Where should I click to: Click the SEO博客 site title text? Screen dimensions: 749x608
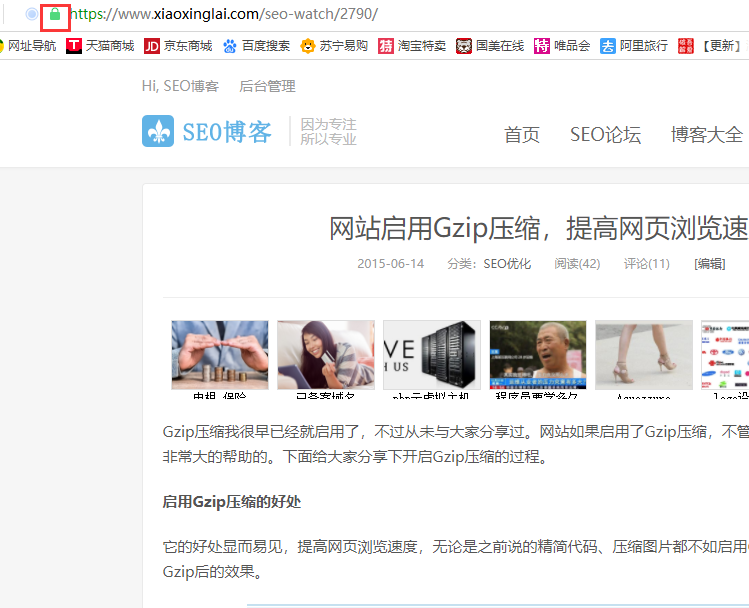click(x=227, y=132)
